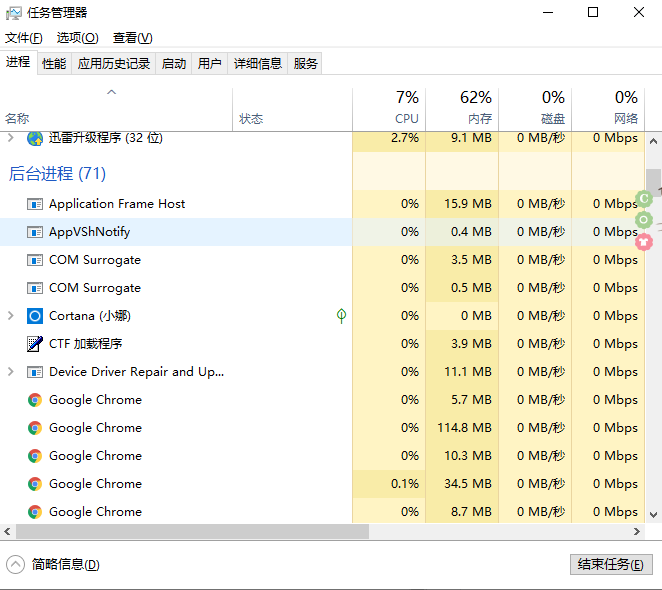Click the pink shirt floating overlay icon
This screenshot has height=590, width=662.
[x=644, y=242]
